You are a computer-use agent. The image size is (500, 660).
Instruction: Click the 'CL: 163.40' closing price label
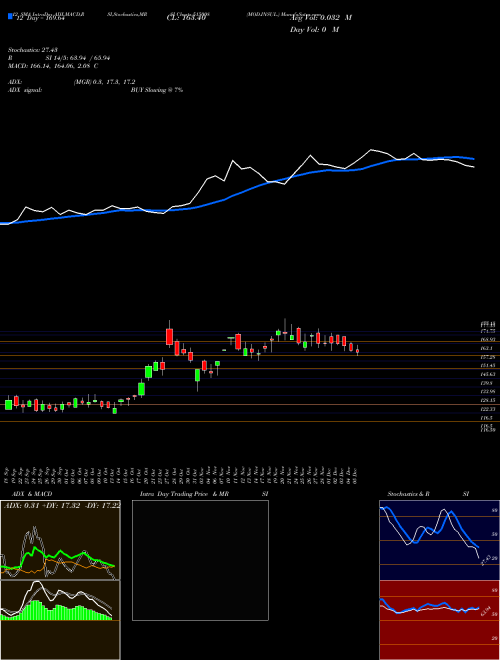186,18
